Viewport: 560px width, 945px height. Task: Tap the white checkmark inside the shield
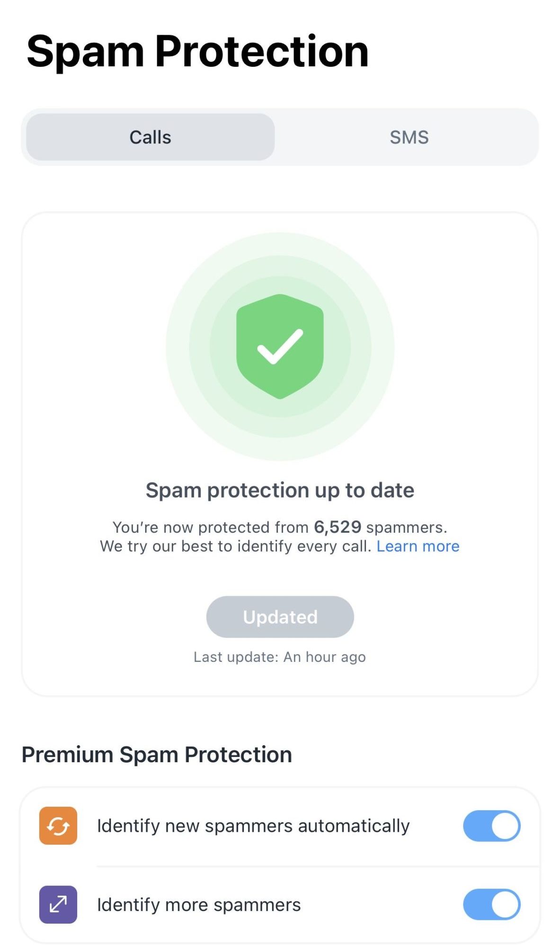(x=280, y=347)
